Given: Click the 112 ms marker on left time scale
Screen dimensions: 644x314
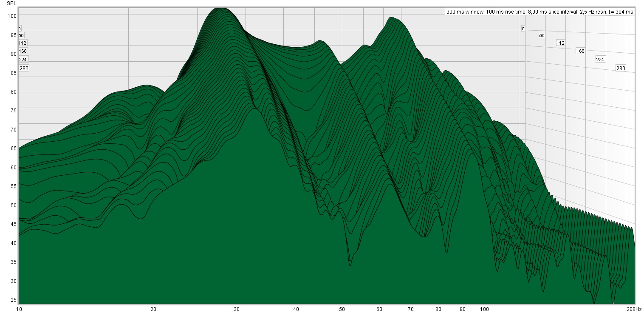Looking at the screenshot, I should [23, 43].
